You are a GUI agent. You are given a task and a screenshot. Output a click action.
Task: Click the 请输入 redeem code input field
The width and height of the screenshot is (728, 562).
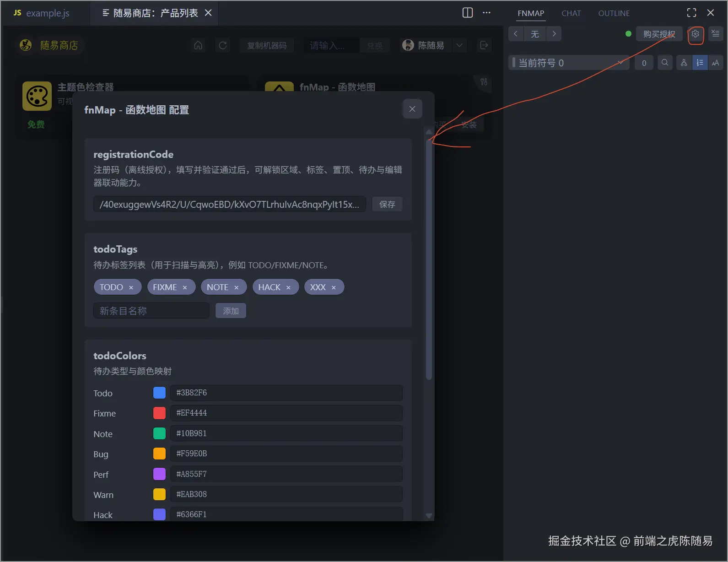[x=332, y=45]
